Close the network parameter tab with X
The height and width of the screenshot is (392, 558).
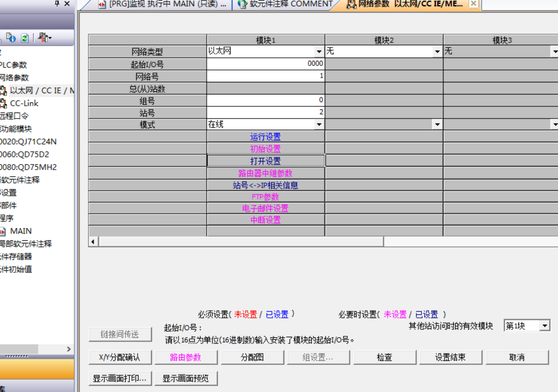pyautogui.click(x=474, y=4)
